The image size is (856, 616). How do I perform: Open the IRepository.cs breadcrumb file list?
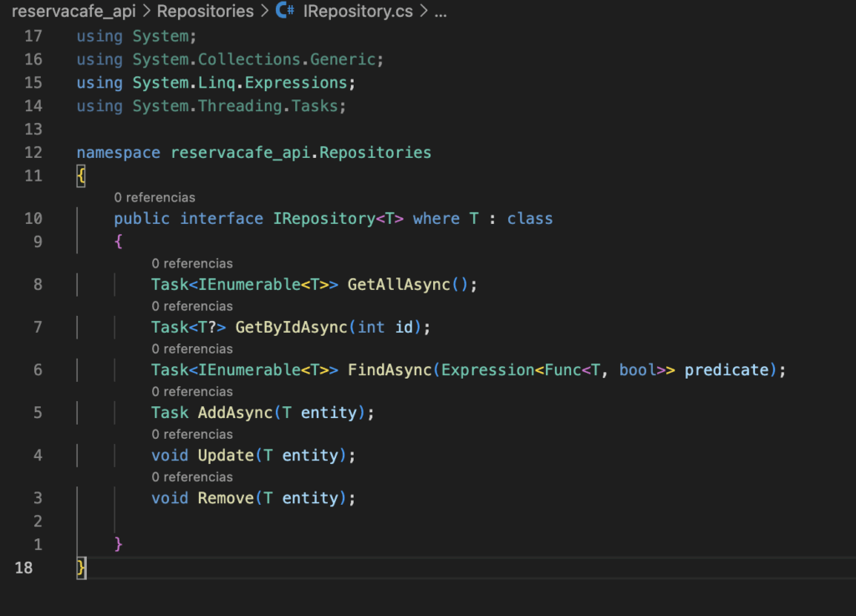[358, 12]
